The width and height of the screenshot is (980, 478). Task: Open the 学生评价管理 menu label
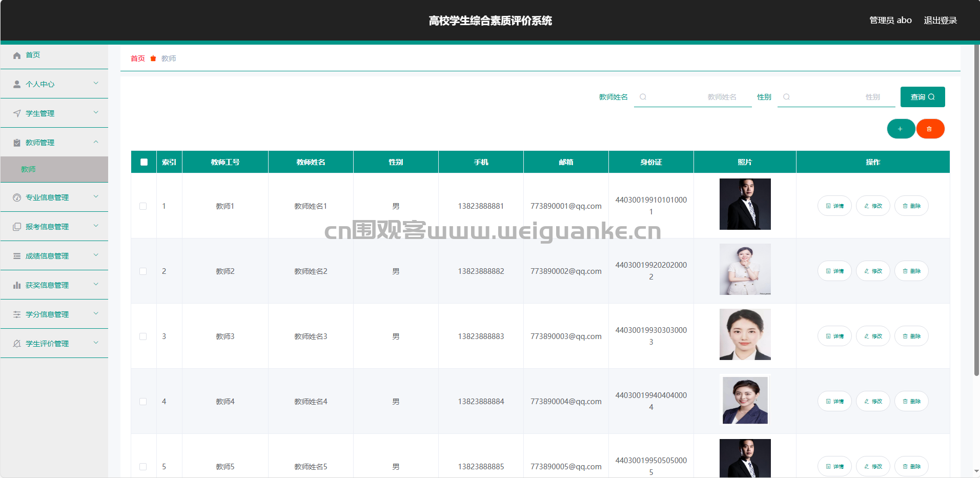[47, 344]
